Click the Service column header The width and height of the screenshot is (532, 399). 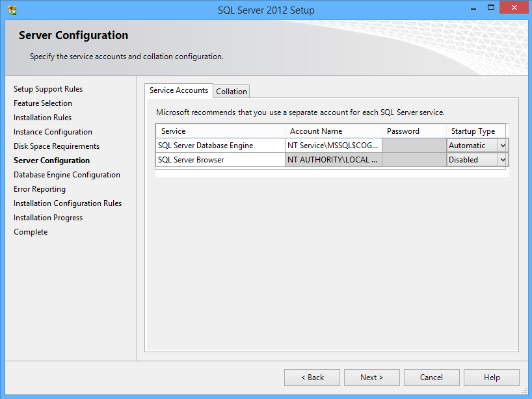pyautogui.click(x=220, y=131)
